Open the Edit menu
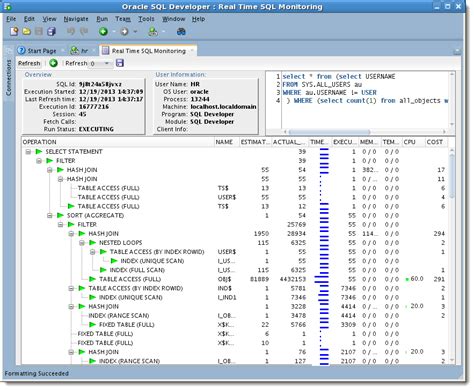The width and height of the screenshot is (474, 390). pos(29,19)
